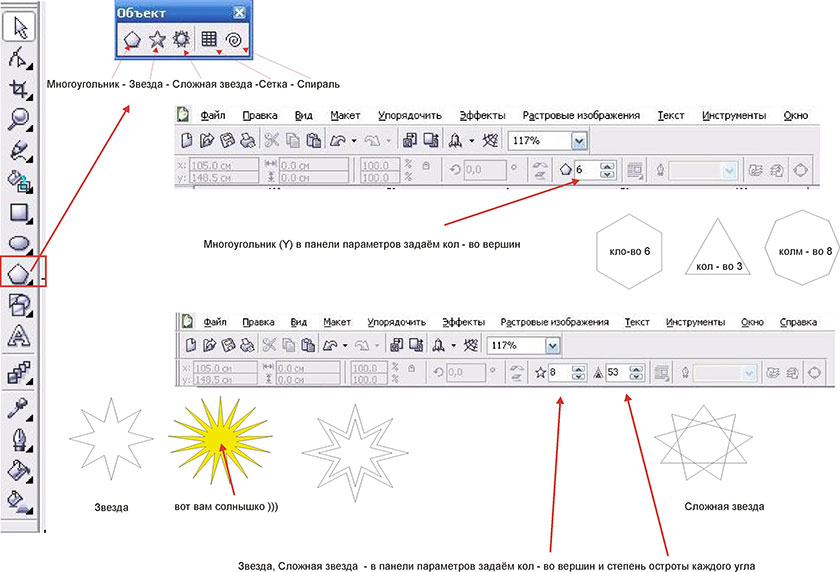
Task: Activate the Zoom magnifier tool
Action: click(x=20, y=121)
